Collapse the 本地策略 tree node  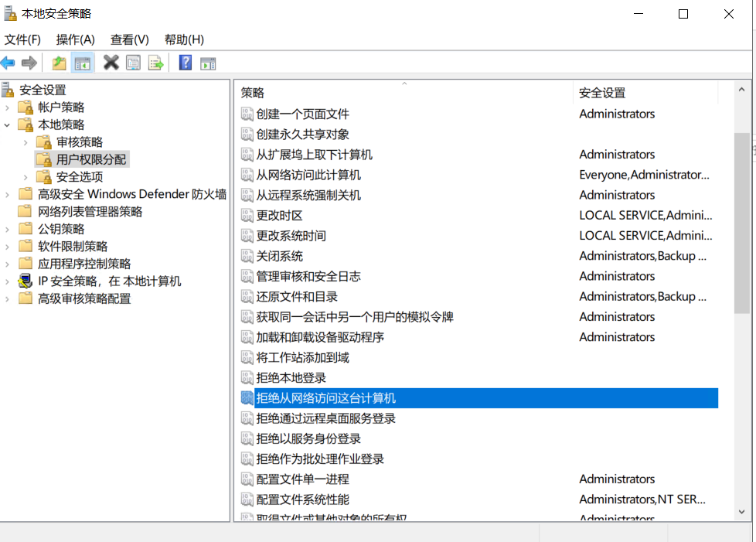pos(8,124)
